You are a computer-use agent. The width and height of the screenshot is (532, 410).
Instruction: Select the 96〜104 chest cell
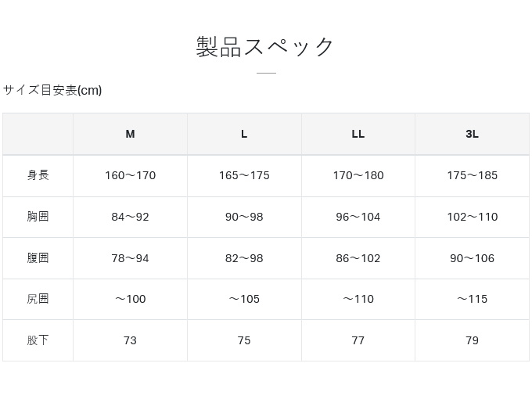coord(358,217)
